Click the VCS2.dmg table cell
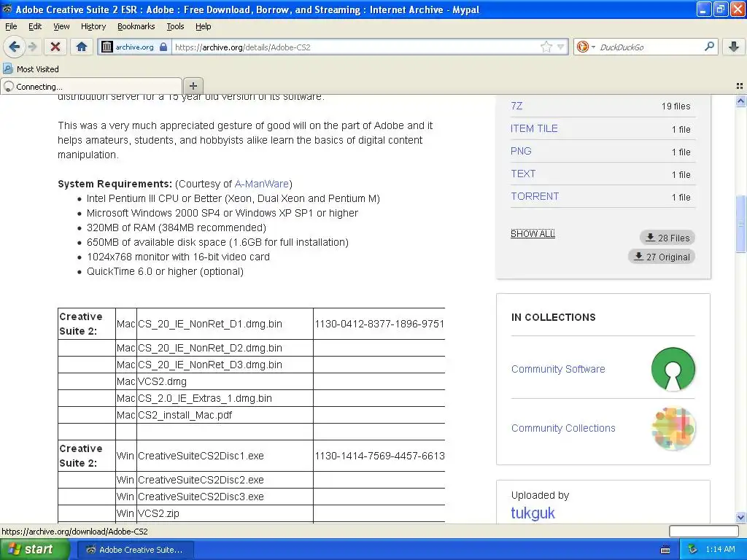Image resolution: width=747 pixels, height=560 pixels. coord(225,381)
